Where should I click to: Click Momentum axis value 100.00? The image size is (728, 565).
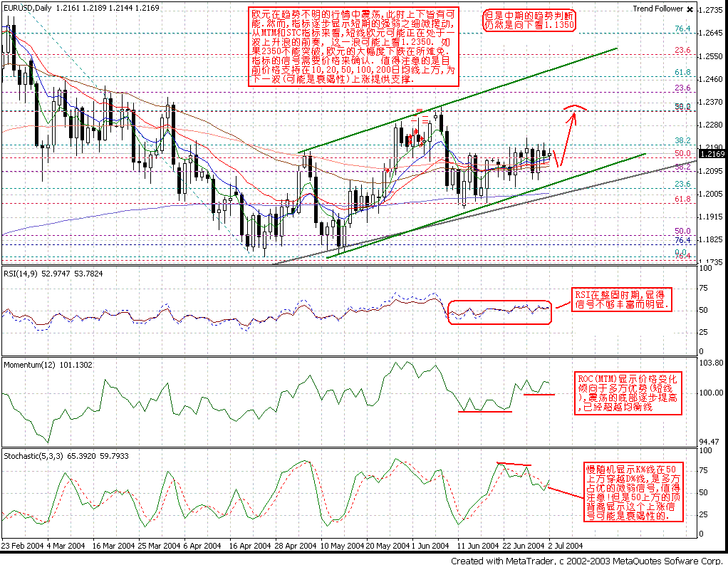tap(712, 393)
